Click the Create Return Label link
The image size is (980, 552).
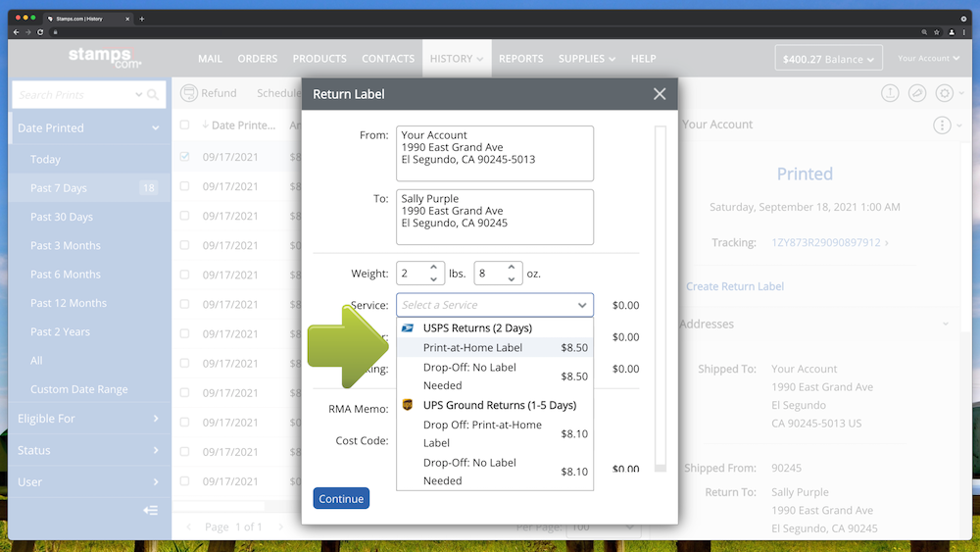click(735, 286)
